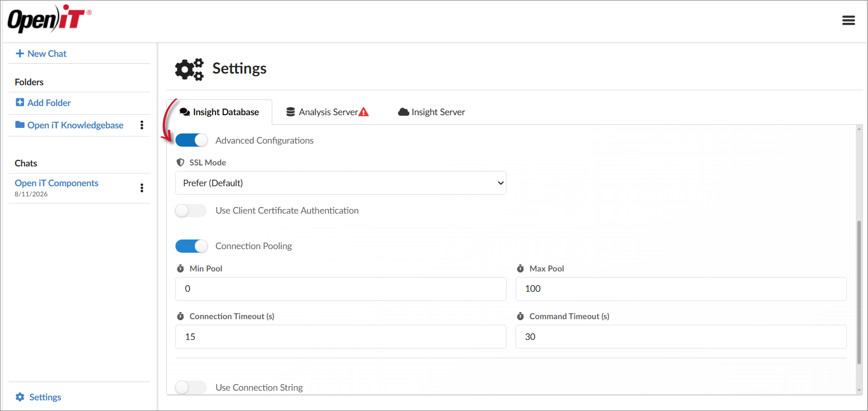Click the chat date 8/11/2026
Screen dimensions: 868x411
tap(31, 194)
